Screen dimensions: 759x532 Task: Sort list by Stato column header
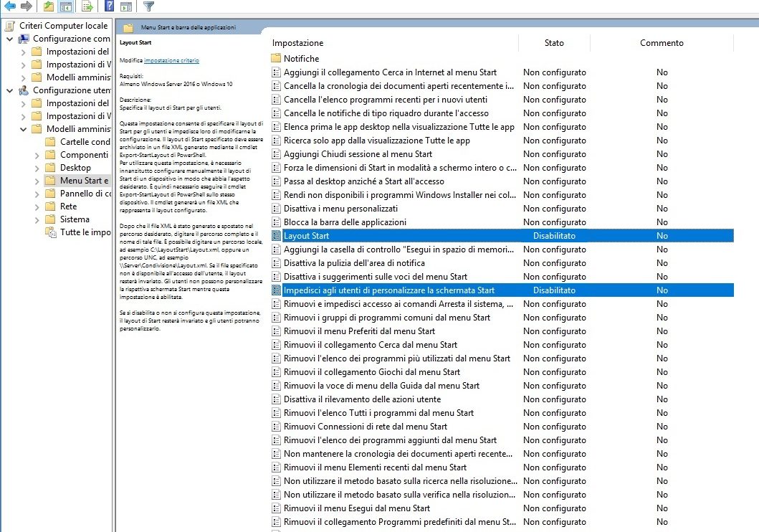pos(554,43)
